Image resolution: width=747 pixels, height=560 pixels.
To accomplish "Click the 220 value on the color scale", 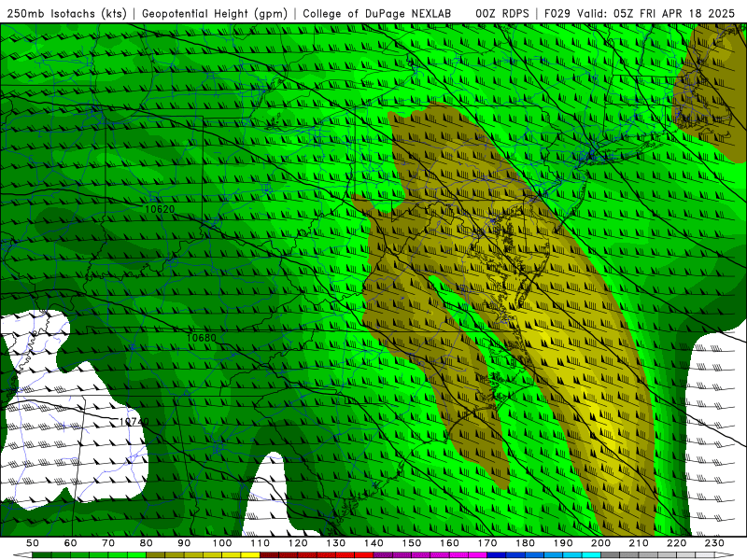I will 677,543.
